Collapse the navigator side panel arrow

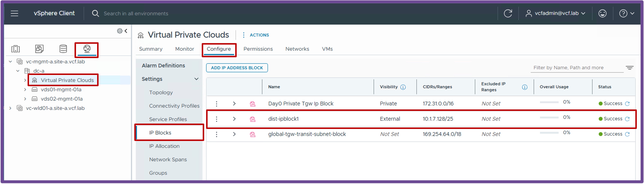point(126,31)
